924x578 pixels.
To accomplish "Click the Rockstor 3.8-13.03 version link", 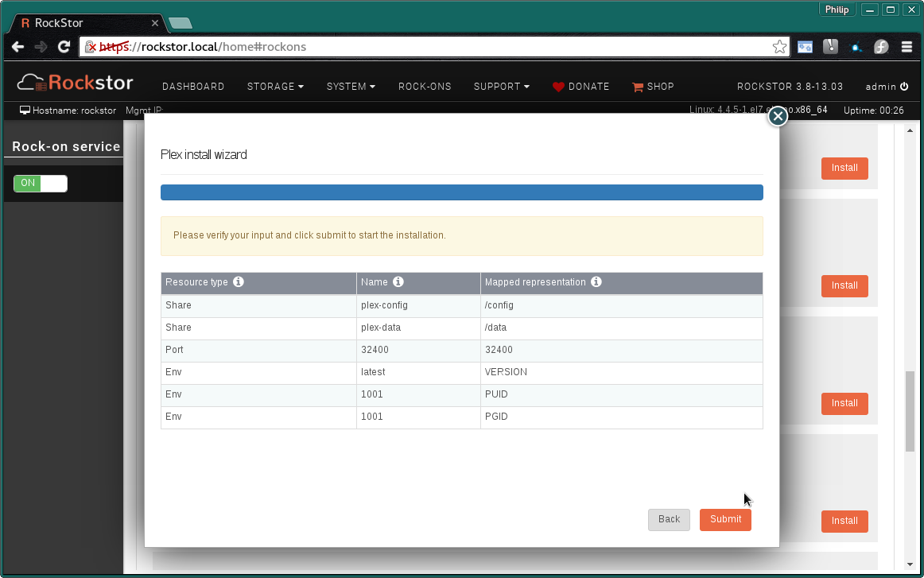I will pos(790,87).
